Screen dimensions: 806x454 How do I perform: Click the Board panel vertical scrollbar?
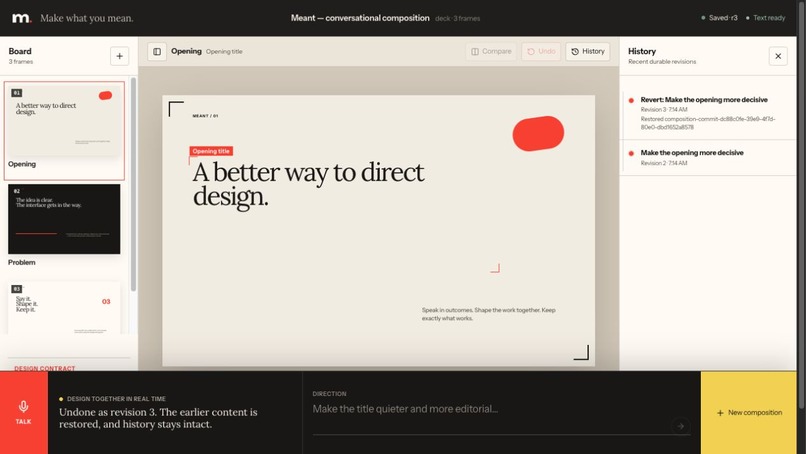click(134, 184)
